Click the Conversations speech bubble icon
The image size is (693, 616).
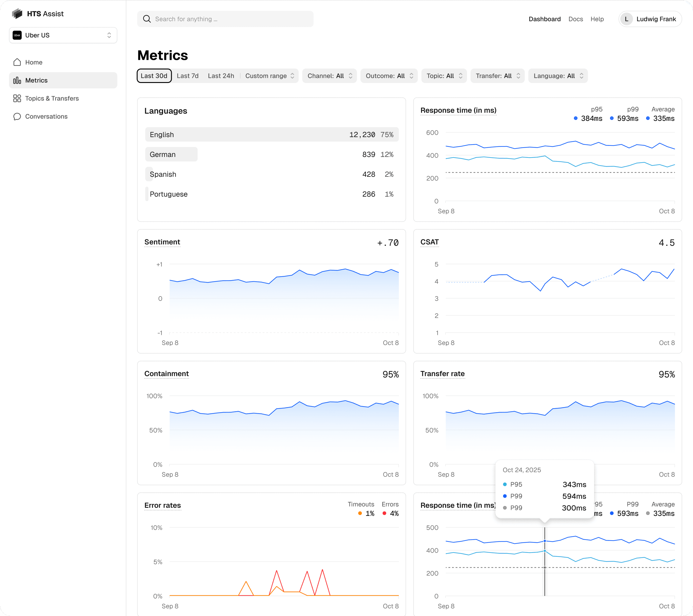[17, 117]
